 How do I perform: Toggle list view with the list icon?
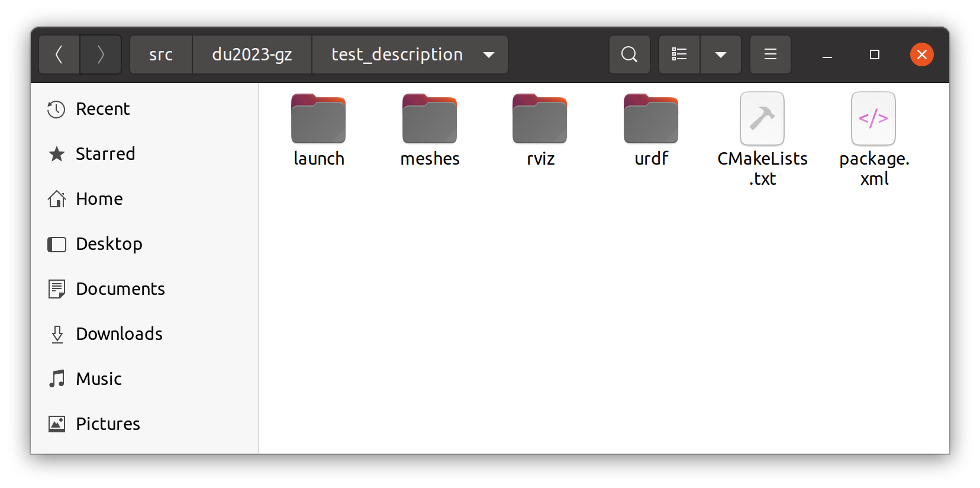[x=679, y=54]
